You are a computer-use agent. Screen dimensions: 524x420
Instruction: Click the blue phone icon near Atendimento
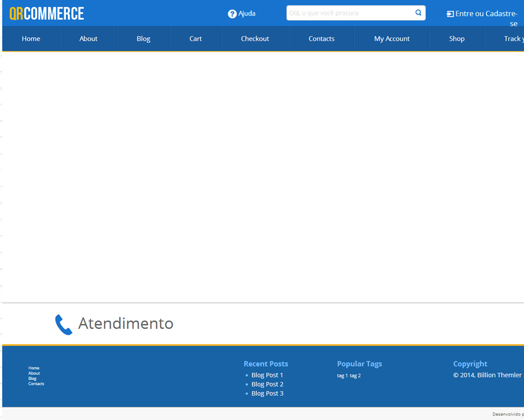coord(63,325)
